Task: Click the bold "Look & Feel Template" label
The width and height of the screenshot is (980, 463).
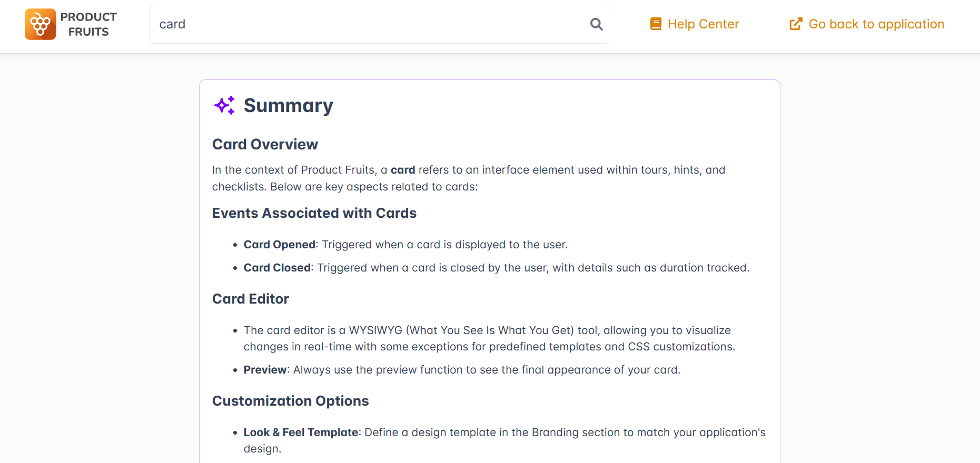Action: pyautogui.click(x=301, y=432)
